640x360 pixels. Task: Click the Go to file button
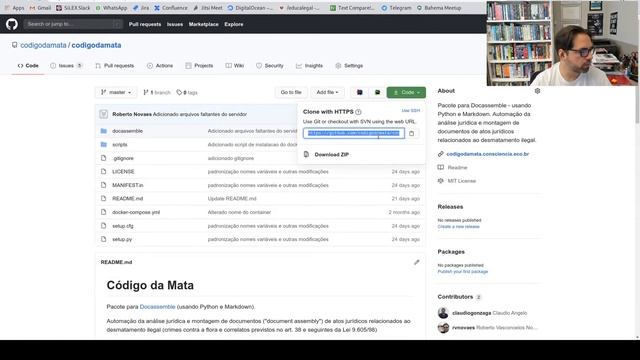tap(291, 92)
